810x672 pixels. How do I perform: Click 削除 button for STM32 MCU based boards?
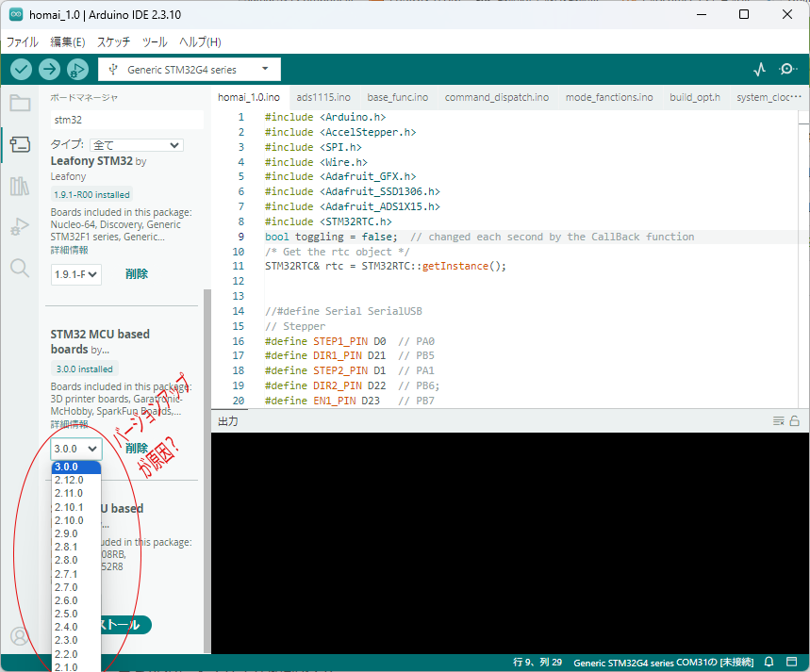point(137,448)
